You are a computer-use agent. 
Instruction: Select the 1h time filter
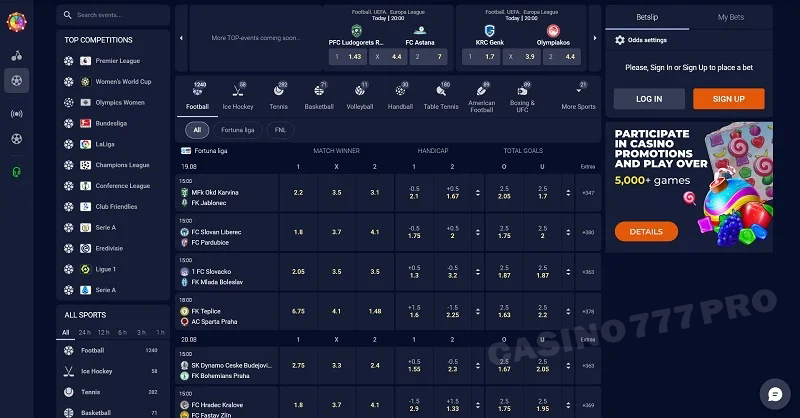[x=160, y=332]
